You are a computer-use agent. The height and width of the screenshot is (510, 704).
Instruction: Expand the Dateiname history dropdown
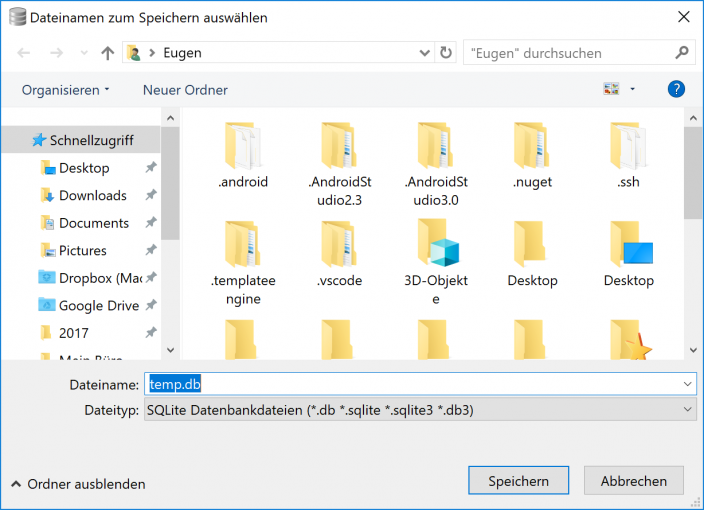click(x=687, y=384)
